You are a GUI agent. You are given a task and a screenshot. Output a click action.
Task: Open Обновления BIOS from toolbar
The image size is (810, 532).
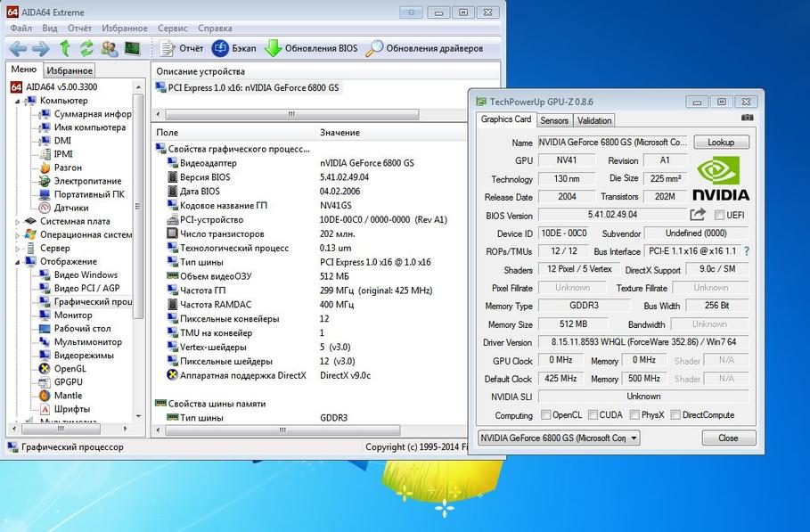coord(311,48)
